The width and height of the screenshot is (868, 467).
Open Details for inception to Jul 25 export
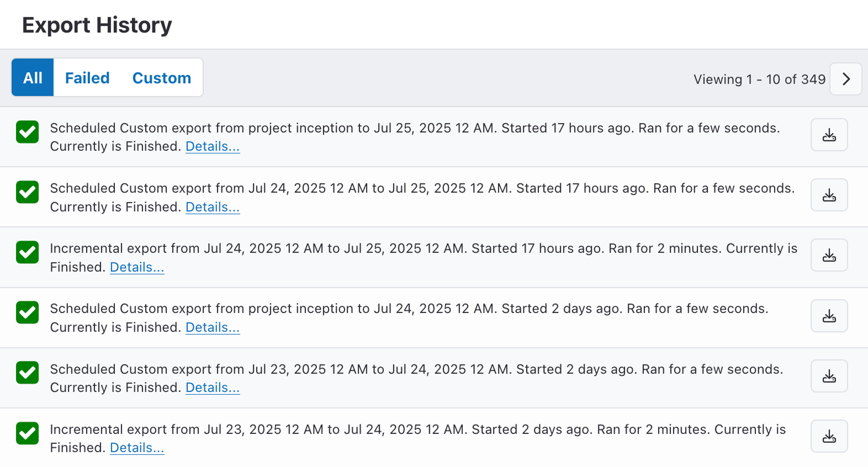(213, 147)
